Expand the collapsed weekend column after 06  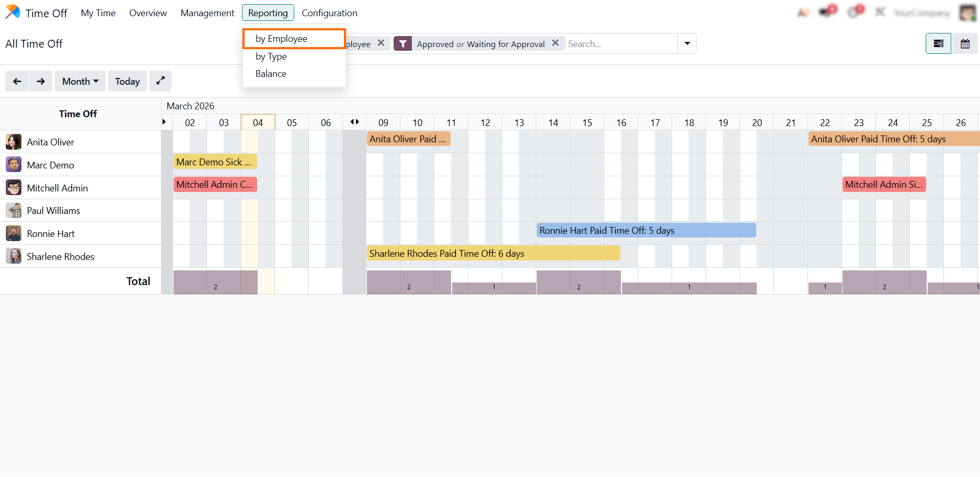coord(354,122)
